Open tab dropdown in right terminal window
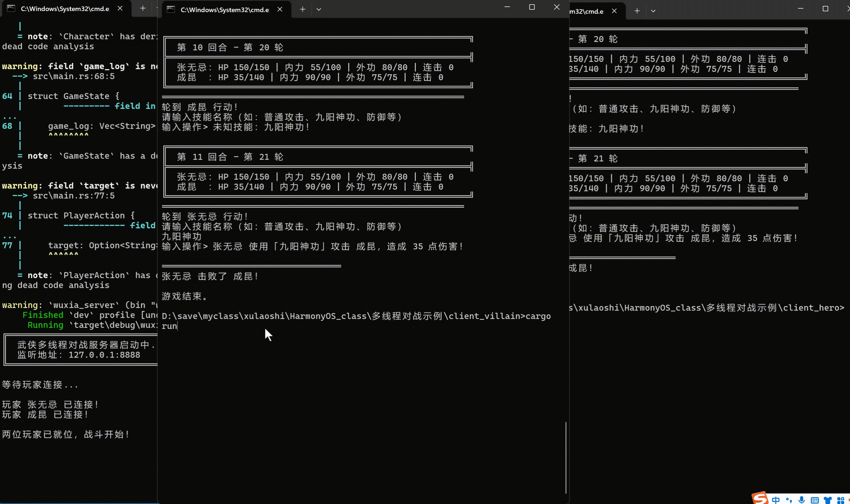The width and height of the screenshot is (850, 504). click(653, 11)
